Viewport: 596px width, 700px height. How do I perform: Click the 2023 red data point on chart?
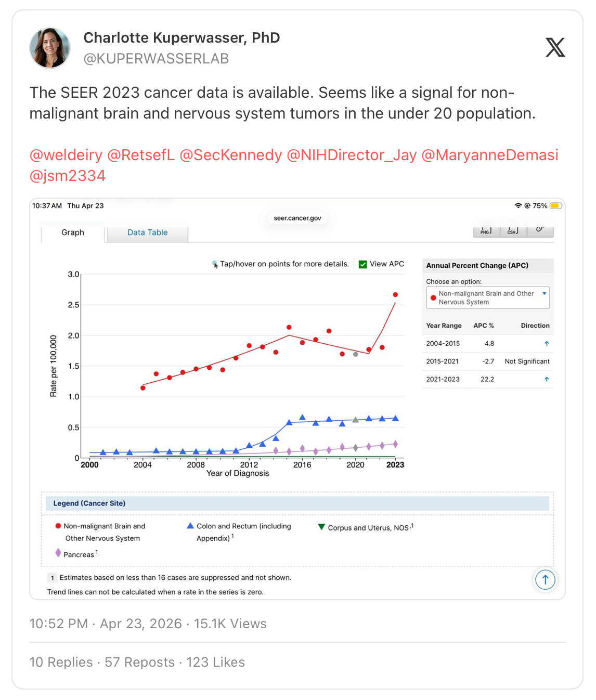pyautogui.click(x=395, y=295)
